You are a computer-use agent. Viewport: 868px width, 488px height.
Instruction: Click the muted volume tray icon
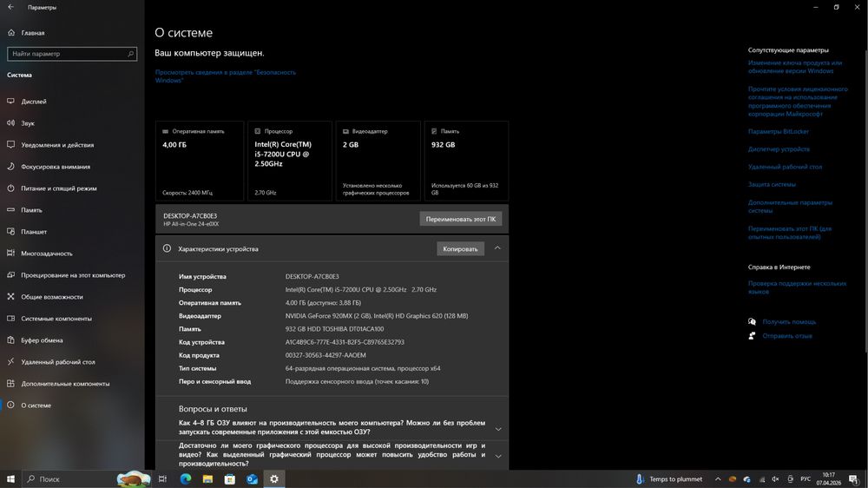tap(775, 479)
